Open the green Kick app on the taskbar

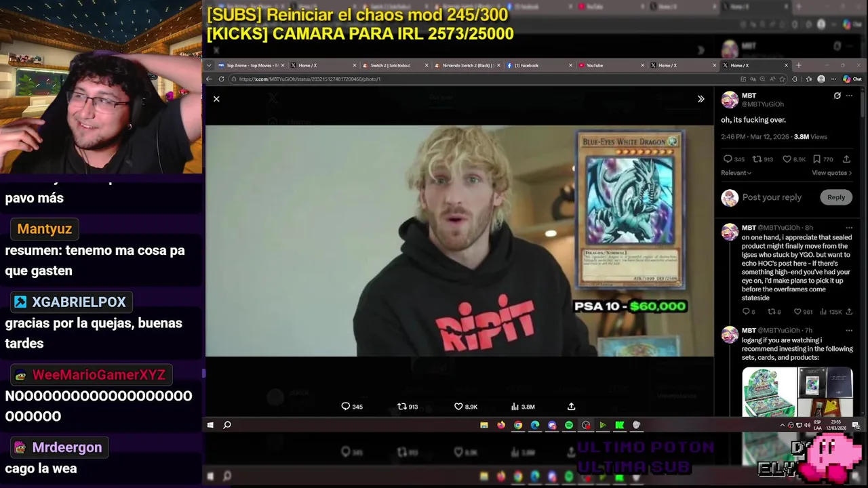(x=619, y=425)
